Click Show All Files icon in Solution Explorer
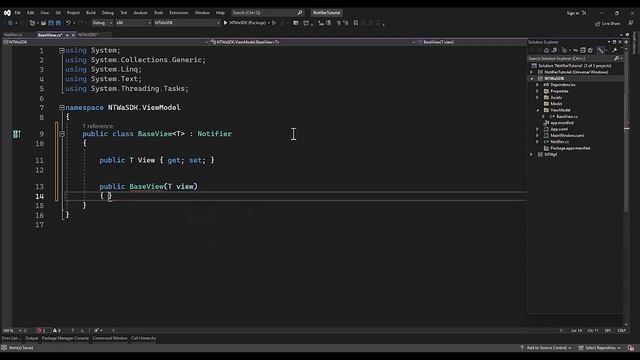Viewport: 640px width, 360px height. click(590, 50)
